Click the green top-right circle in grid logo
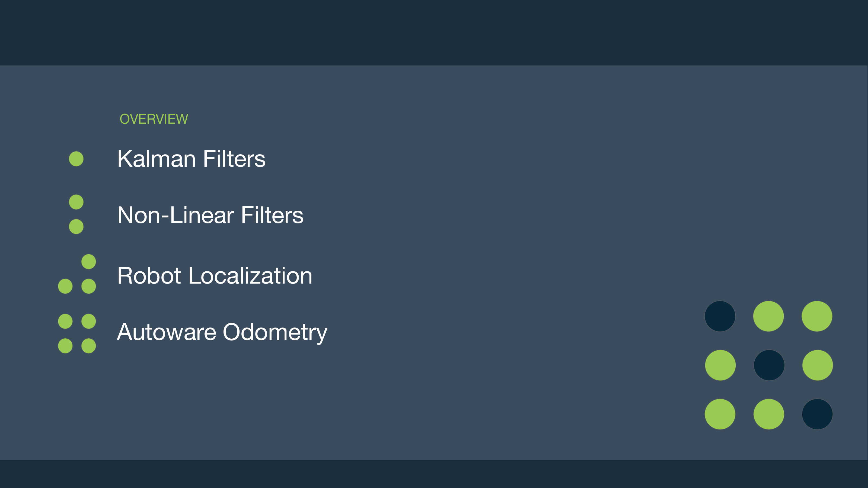This screenshot has height=488, width=868. [x=817, y=316]
